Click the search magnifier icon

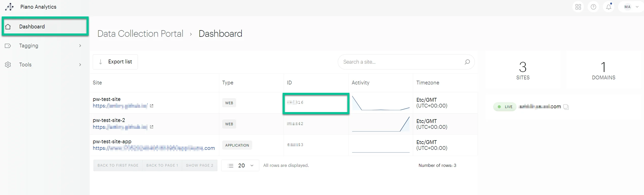[x=467, y=62]
